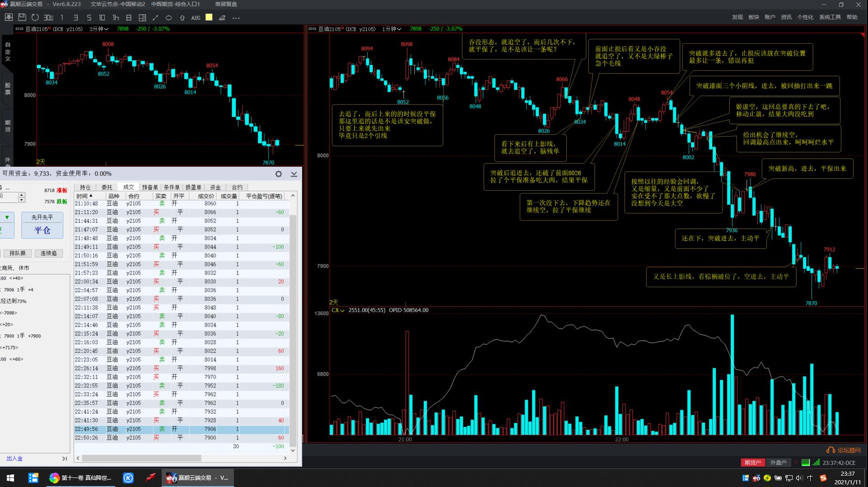Click the save (floppy disk) toolbar icon
This screenshot has width=868, height=487.
[22, 18]
